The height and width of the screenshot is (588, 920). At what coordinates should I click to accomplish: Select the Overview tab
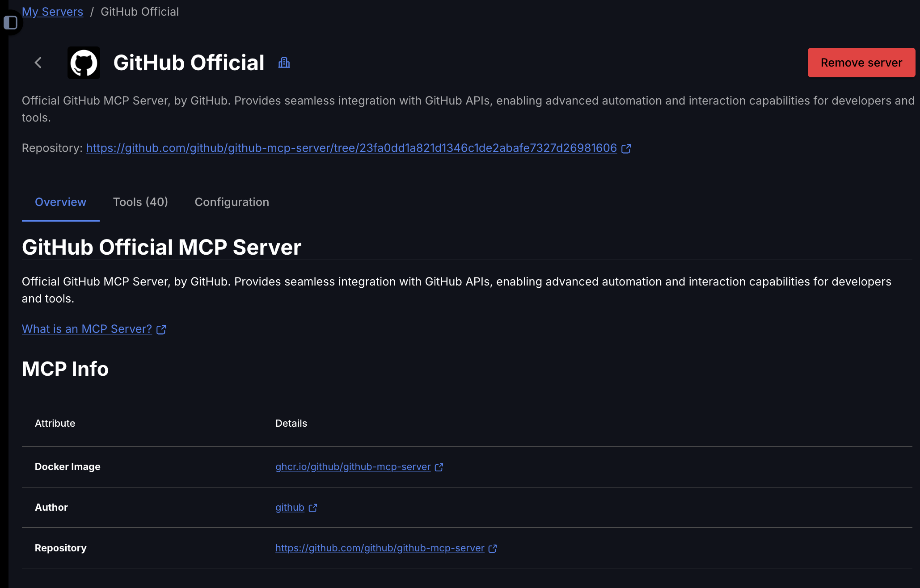60,202
